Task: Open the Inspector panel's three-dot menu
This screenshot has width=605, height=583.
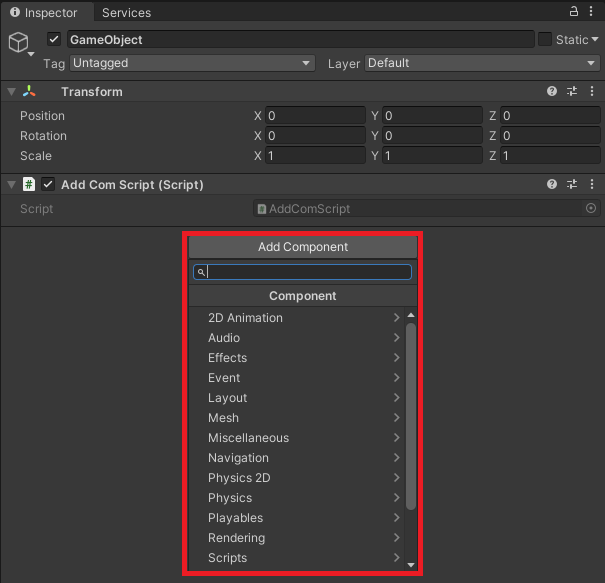Action: point(592,11)
